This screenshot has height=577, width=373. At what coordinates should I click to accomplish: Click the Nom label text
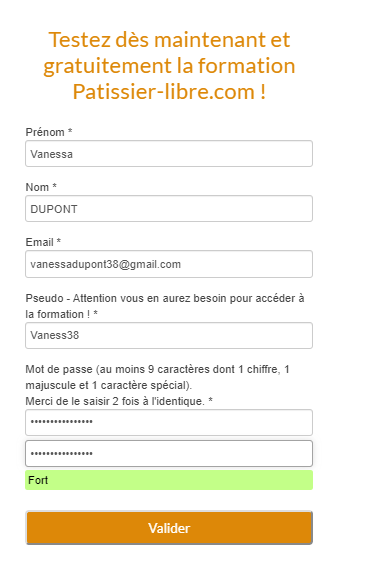tap(37, 187)
